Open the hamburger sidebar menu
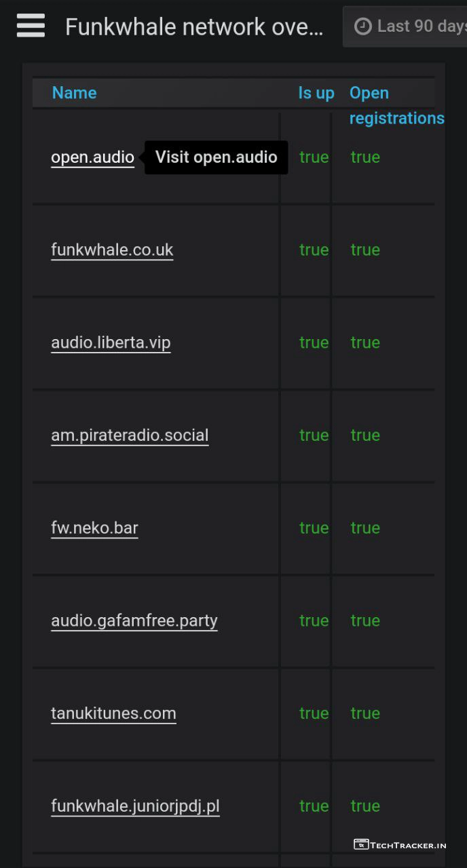Viewport: 467px width, 868px height. (31, 26)
